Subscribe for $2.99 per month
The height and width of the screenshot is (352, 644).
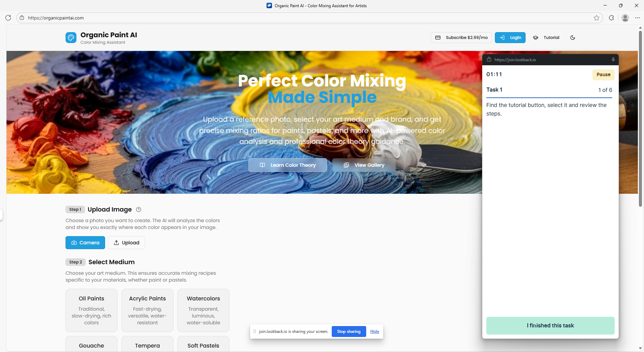(x=461, y=38)
